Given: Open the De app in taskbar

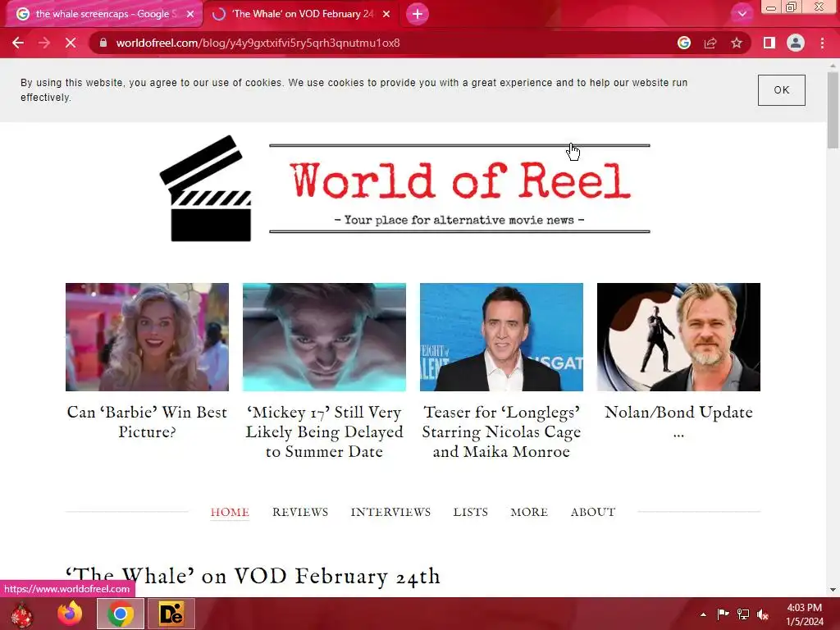Looking at the screenshot, I should pos(171,614).
